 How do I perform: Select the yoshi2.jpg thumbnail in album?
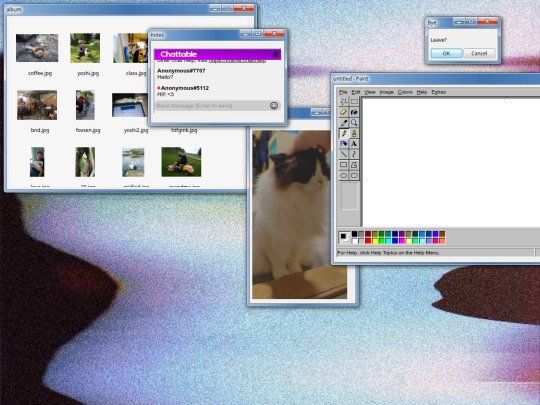click(x=129, y=105)
